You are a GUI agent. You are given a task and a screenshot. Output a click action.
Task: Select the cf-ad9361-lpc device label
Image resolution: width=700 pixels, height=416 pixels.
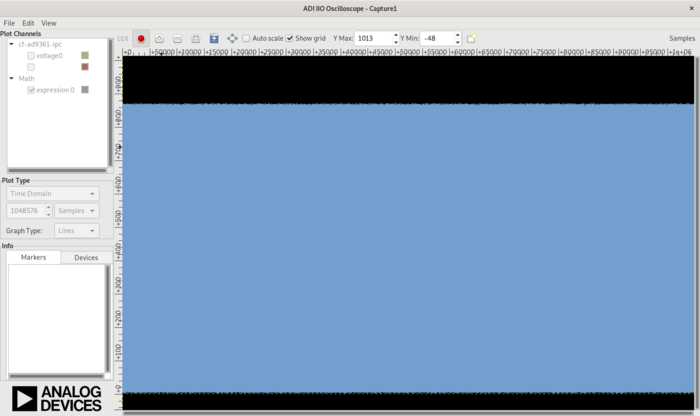click(40, 44)
